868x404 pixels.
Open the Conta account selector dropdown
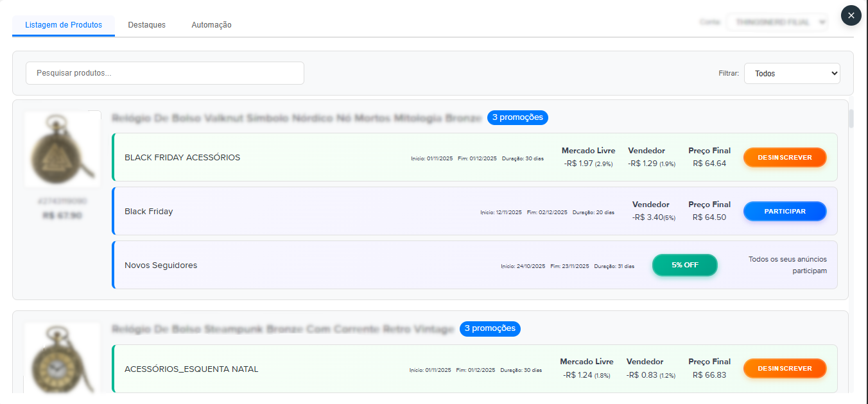point(777,21)
